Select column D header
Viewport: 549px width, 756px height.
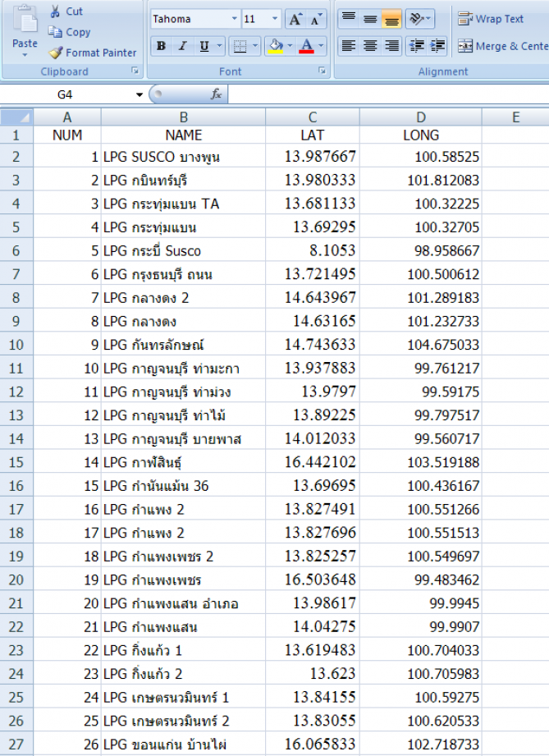point(421,117)
